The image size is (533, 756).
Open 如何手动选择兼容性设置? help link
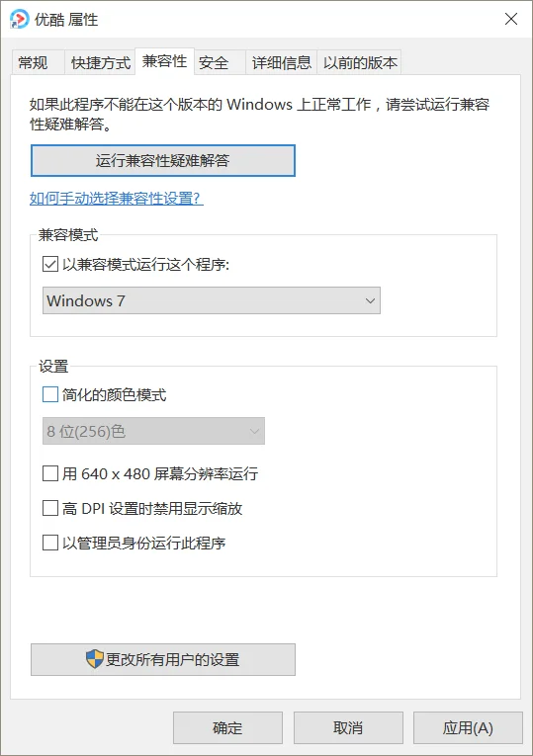[x=117, y=199]
